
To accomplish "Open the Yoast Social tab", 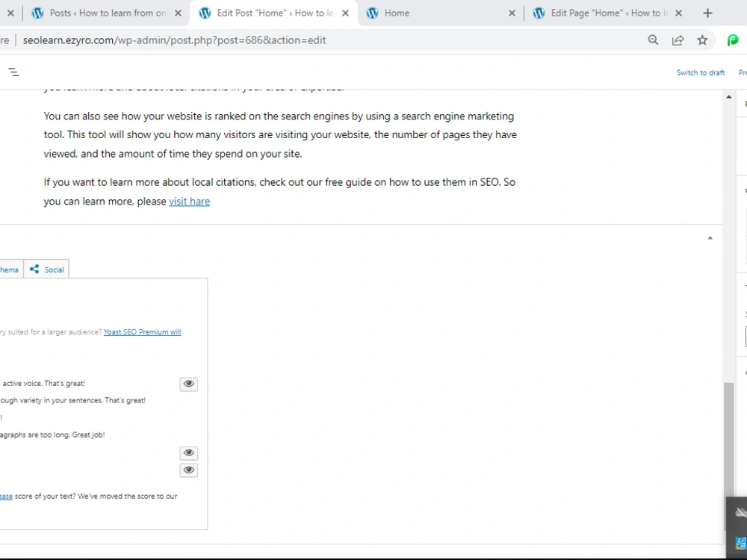I will (x=46, y=270).
